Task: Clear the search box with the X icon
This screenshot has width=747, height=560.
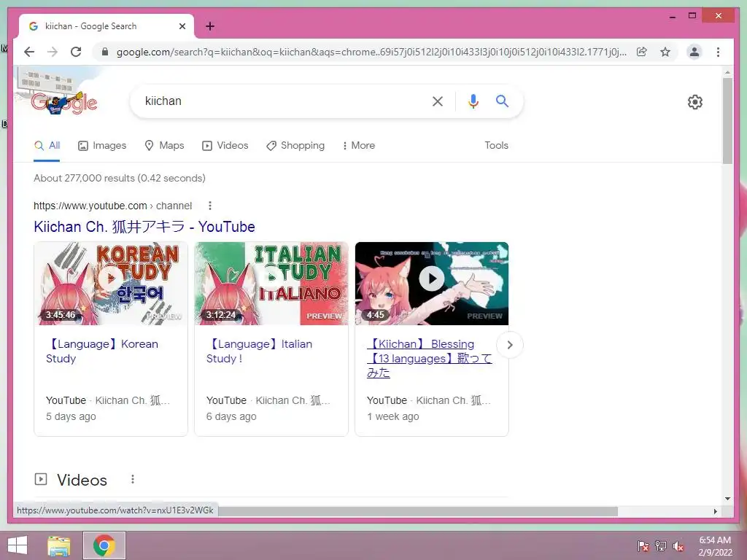Action: coord(438,101)
